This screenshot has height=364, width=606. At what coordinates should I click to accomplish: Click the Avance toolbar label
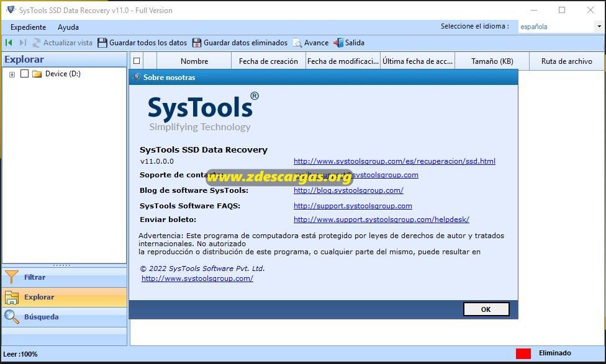tap(316, 42)
